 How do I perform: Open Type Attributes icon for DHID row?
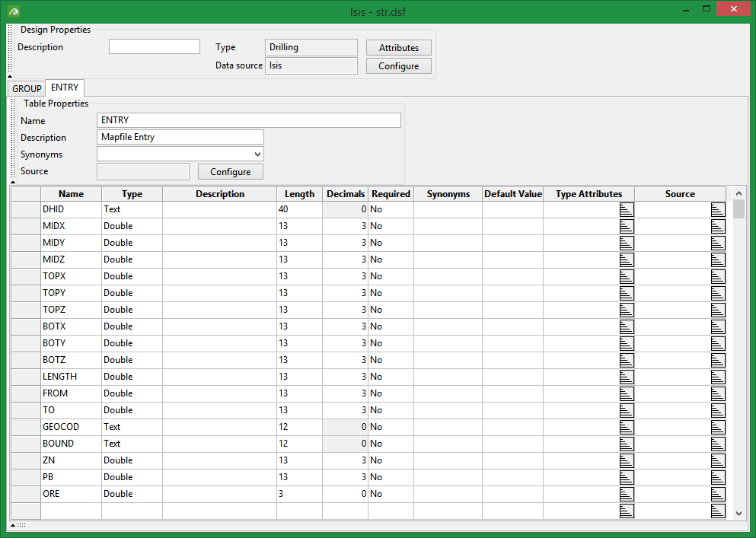pos(627,209)
